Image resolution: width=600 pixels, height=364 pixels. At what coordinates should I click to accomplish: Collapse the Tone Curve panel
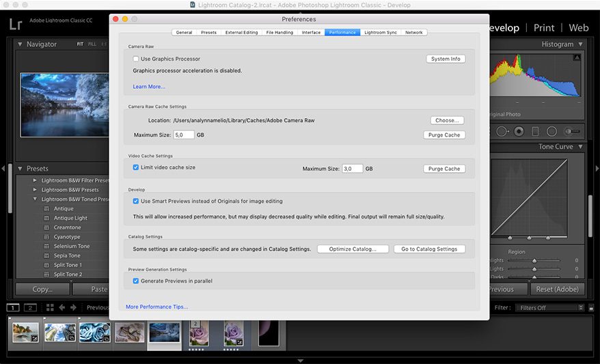tap(580, 147)
